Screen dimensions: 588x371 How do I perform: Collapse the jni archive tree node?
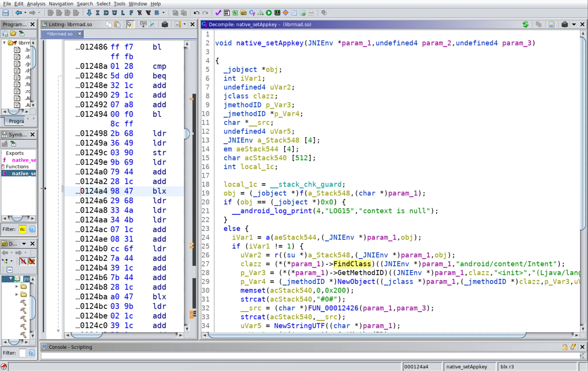point(11,278)
